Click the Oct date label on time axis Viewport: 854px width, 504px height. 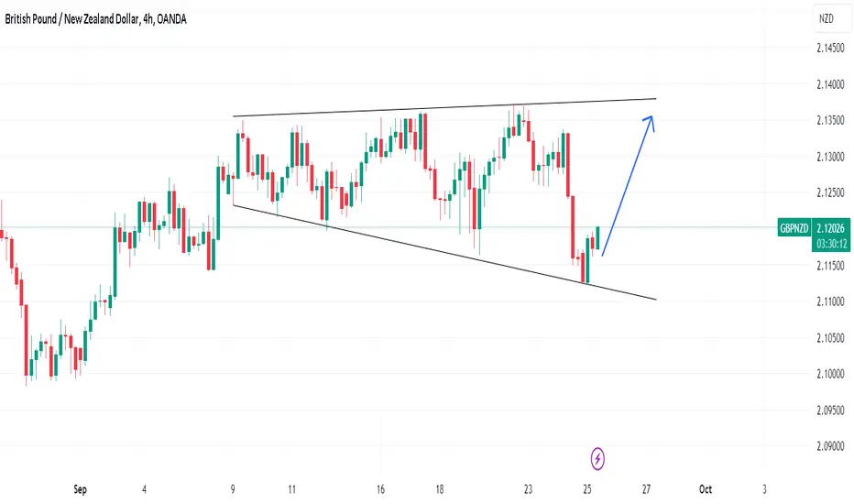706,489
